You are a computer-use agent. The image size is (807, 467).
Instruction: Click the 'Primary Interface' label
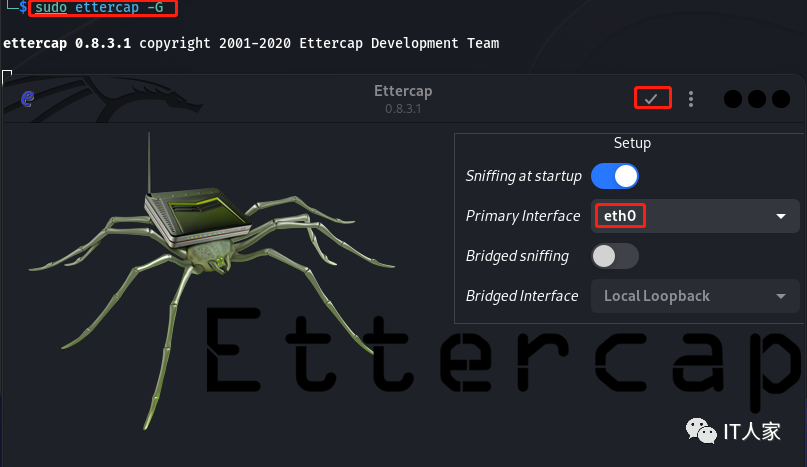[523, 216]
